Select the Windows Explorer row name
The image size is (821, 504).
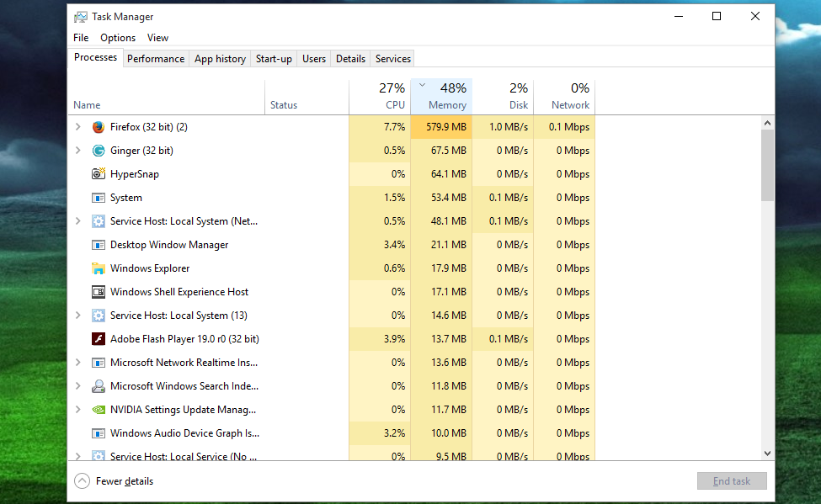[x=150, y=268]
